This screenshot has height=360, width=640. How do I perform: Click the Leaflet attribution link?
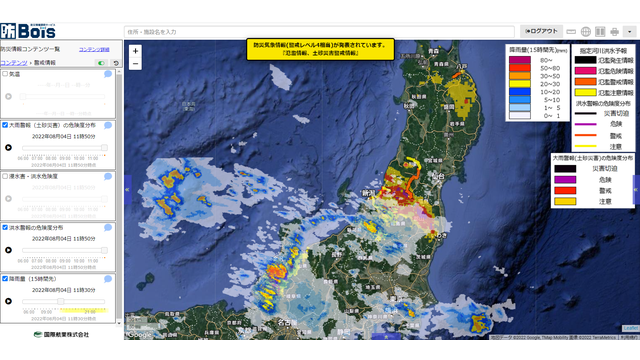pos(630,328)
